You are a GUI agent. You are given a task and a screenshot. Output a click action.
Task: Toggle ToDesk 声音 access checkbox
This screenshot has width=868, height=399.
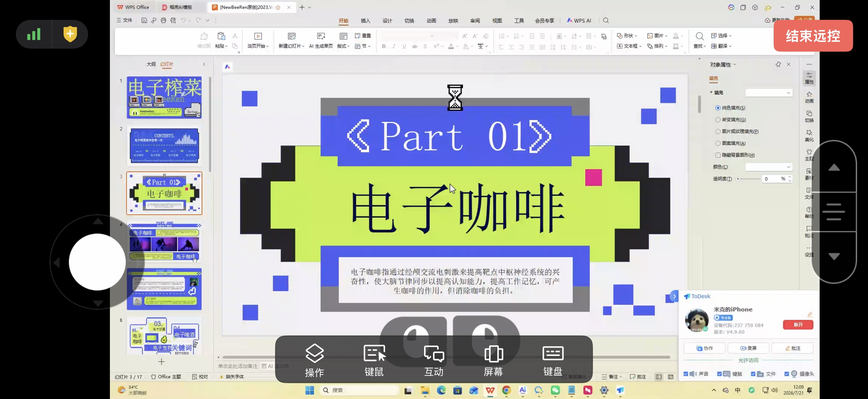(x=686, y=374)
